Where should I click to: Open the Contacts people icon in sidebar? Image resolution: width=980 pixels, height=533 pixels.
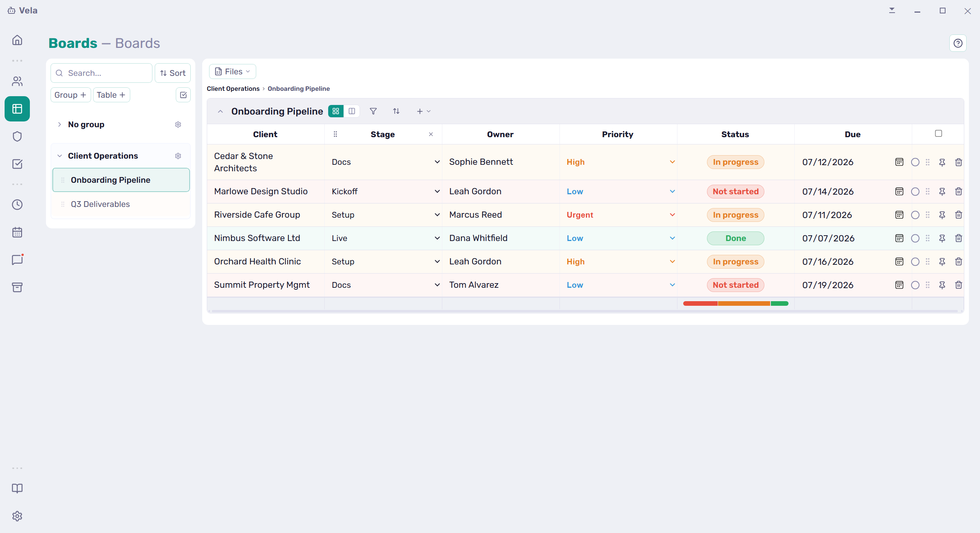point(17,81)
